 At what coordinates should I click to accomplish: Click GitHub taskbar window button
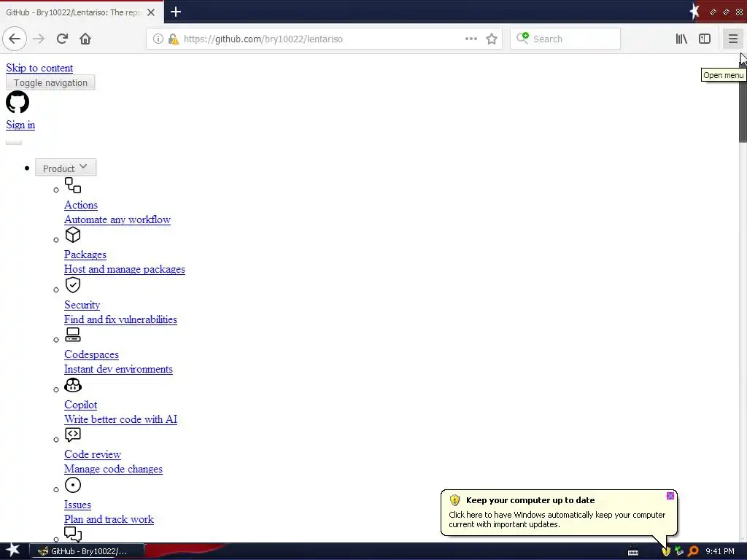(88, 551)
